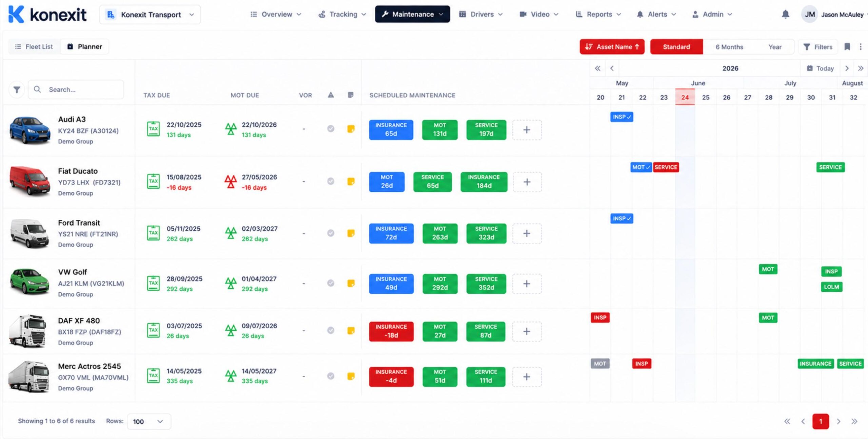Expand the Overview menu

276,14
